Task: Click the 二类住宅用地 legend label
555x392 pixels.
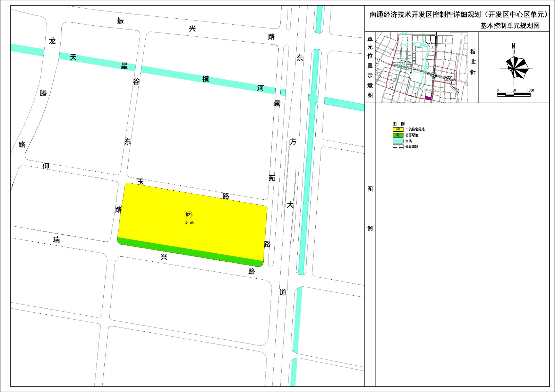Action: tap(415, 129)
